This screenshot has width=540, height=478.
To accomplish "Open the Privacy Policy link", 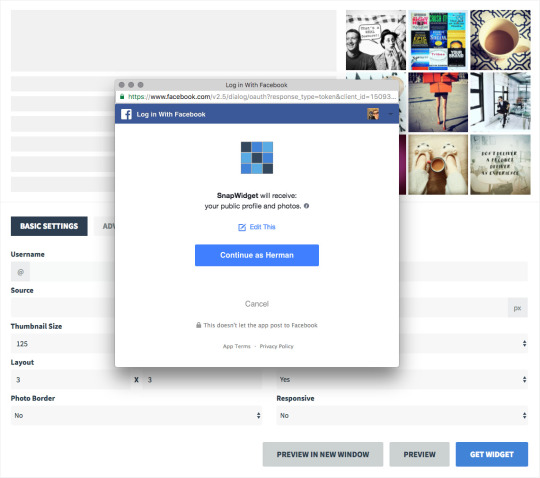I will (x=277, y=346).
